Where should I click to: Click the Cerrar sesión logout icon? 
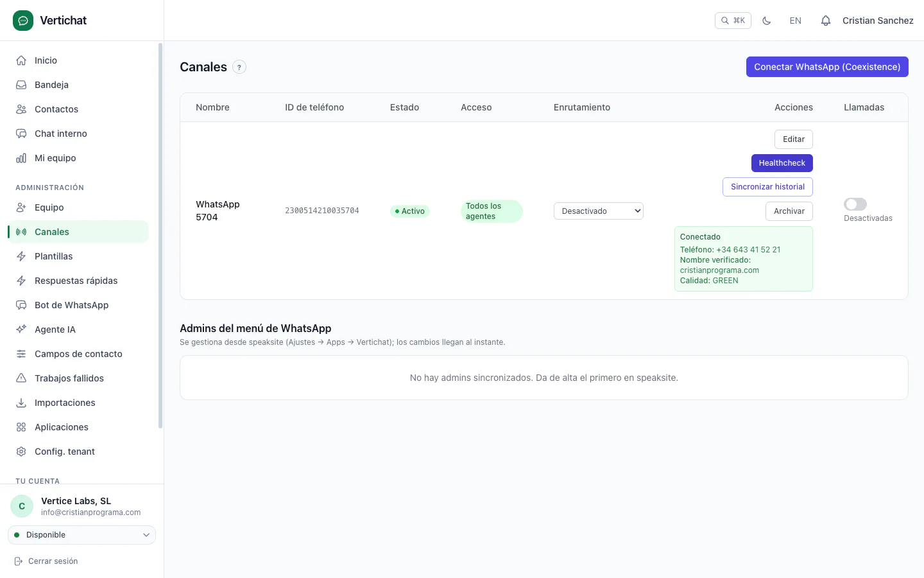(19, 561)
